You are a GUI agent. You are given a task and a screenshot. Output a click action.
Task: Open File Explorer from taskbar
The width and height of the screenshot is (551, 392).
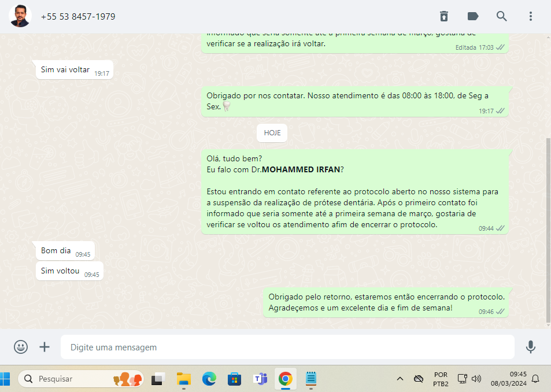click(183, 379)
